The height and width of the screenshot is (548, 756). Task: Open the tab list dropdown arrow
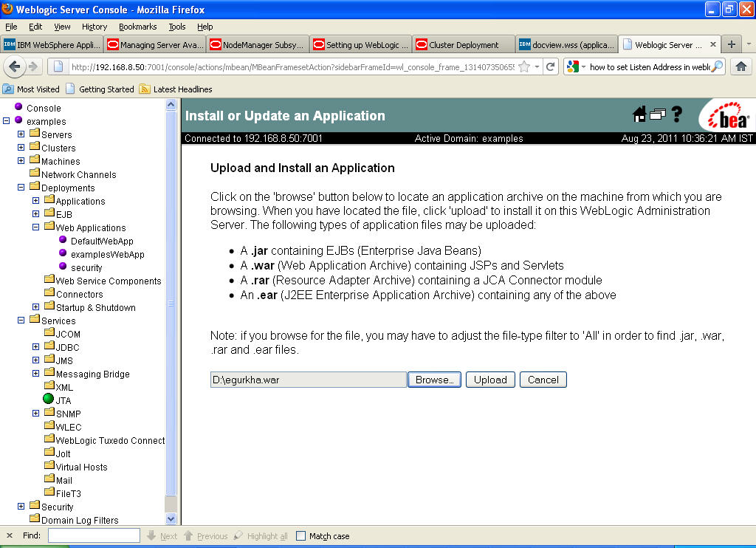(x=749, y=44)
